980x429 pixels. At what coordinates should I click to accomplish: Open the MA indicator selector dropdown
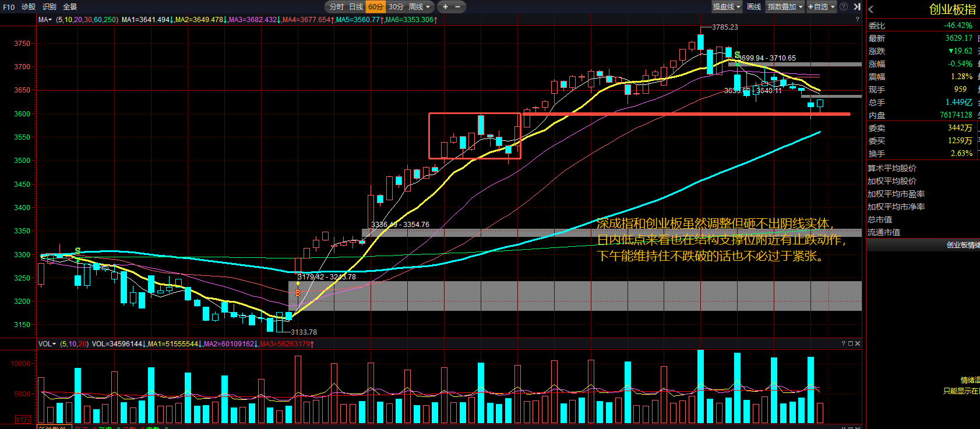(45, 20)
